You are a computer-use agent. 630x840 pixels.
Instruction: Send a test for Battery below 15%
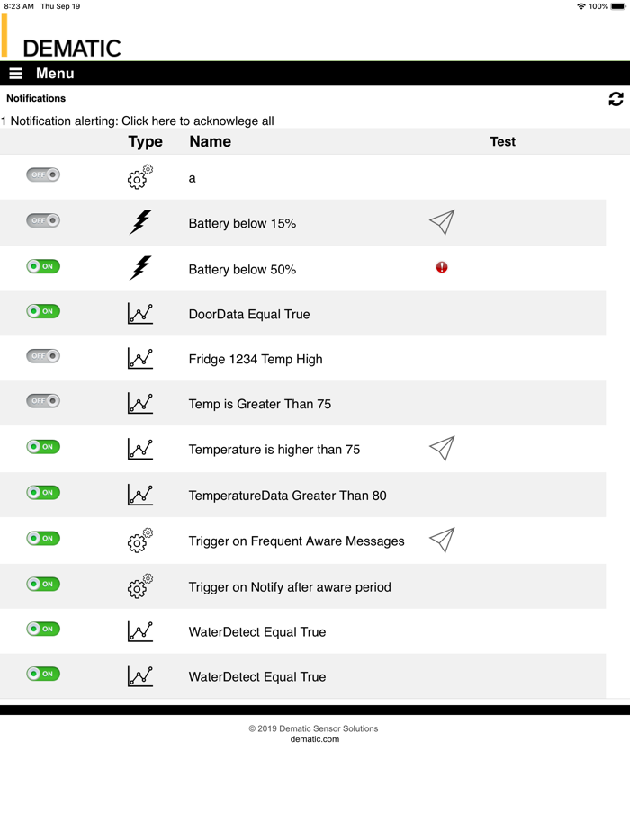coord(442,222)
